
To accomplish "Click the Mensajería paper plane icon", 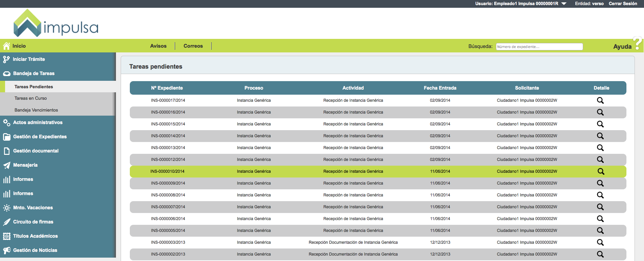I will [6, 165].
